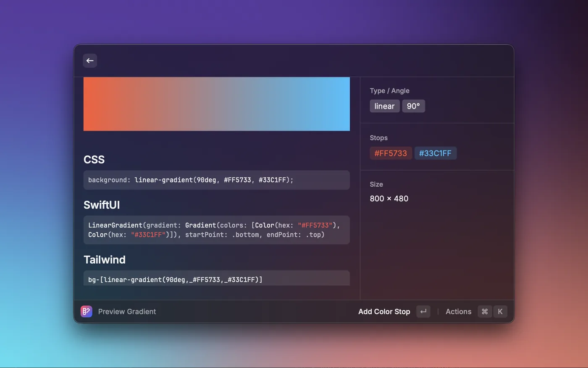Click the #33C1FF color stop tag
588x368 pixels.
coord(435,153)
